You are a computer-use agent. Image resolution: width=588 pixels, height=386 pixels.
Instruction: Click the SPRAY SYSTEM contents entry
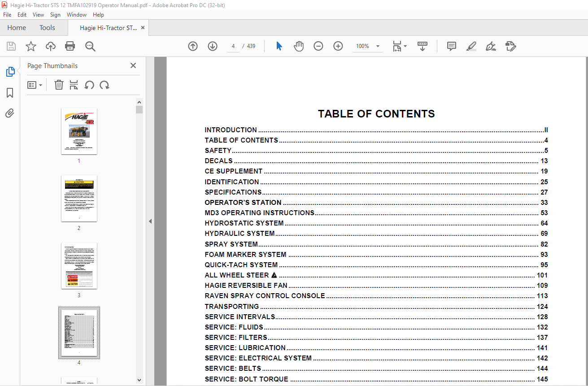[376, 244]
